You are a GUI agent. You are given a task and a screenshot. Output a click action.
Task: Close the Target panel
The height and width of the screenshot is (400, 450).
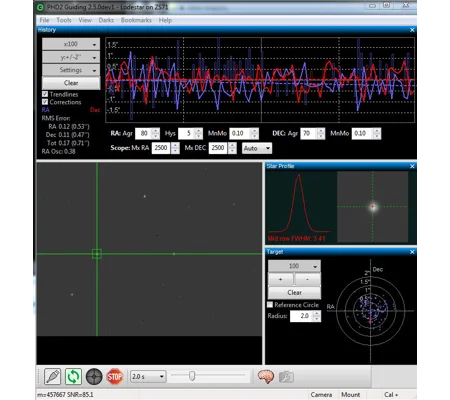pos(412,252)
